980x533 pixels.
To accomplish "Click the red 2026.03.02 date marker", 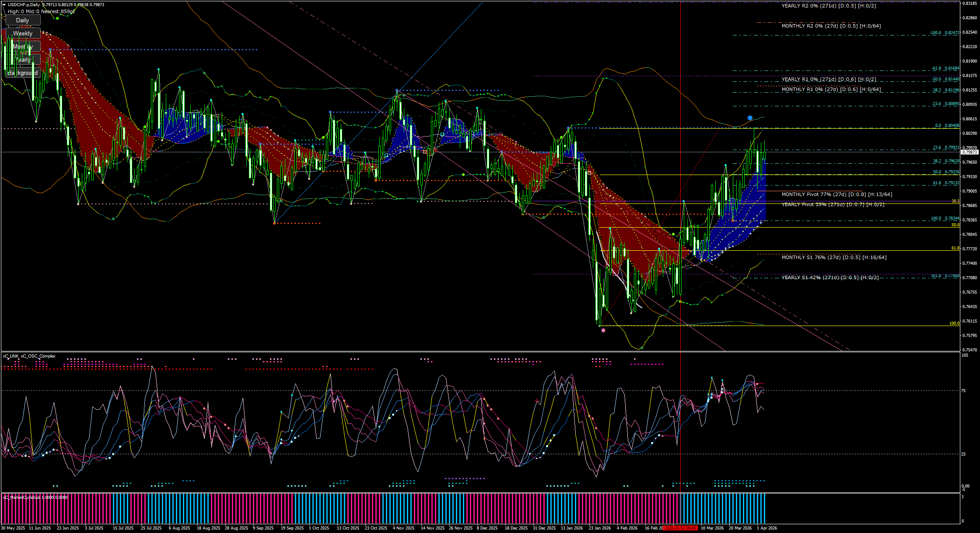I will tap(680, 528).
